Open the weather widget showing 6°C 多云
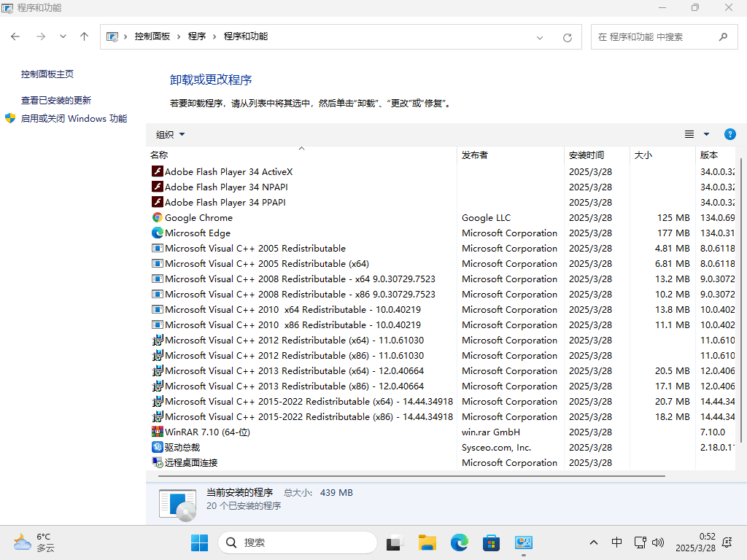This screenshot has height=560, width=747. click(34, 542)
